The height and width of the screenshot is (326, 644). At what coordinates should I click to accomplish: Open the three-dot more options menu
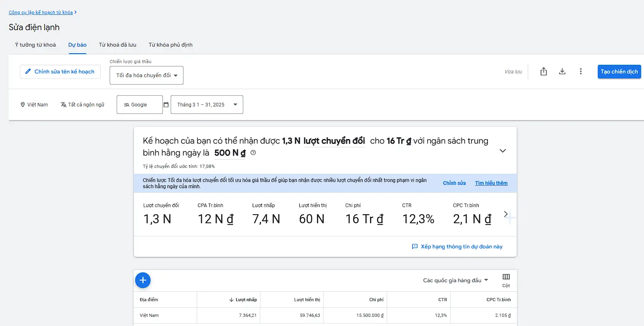pos(581,71)
